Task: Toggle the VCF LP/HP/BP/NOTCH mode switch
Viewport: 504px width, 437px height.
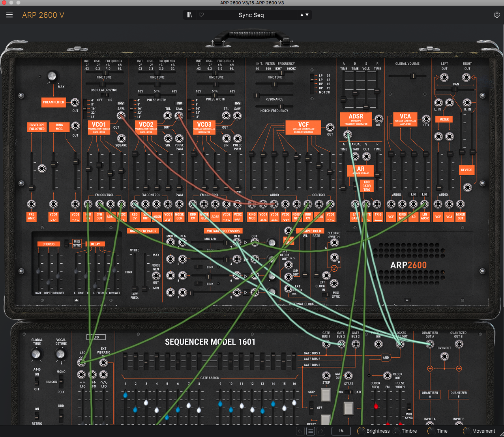Action: pos(312,83)
